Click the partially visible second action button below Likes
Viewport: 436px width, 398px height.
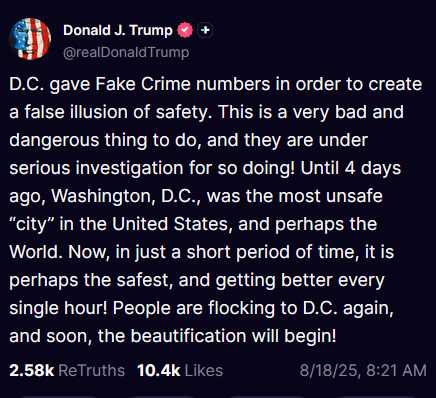[x=163, y=396]
